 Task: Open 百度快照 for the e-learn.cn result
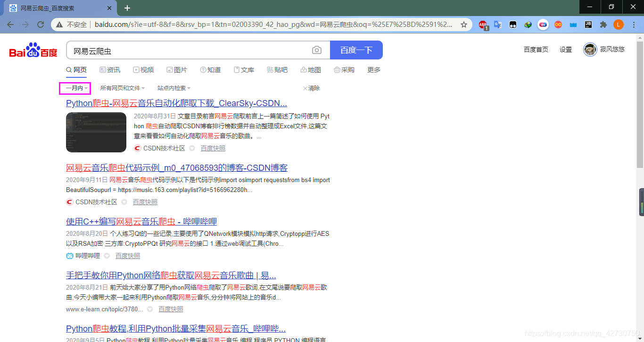[x=171, y=309]
